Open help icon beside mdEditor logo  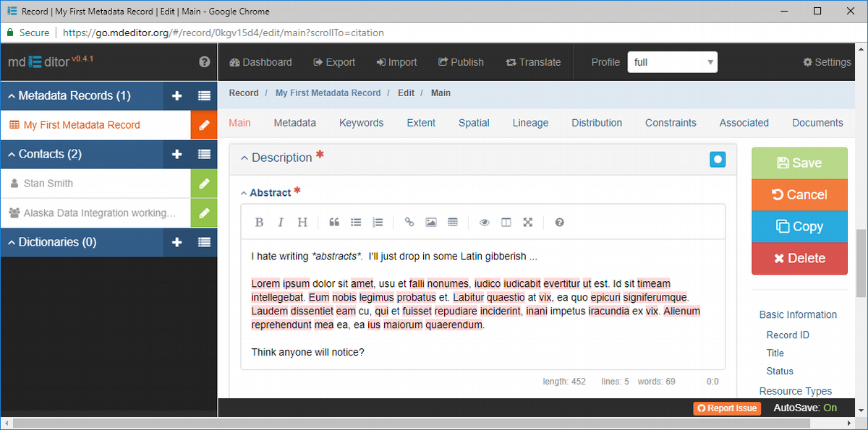[x=205, y=62]
